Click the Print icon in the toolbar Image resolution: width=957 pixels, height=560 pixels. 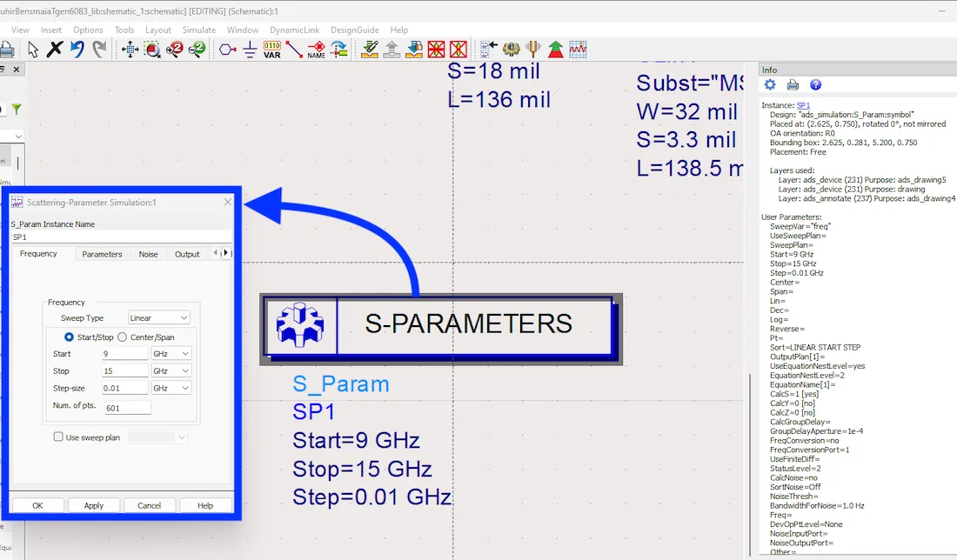tap(6, 50)
